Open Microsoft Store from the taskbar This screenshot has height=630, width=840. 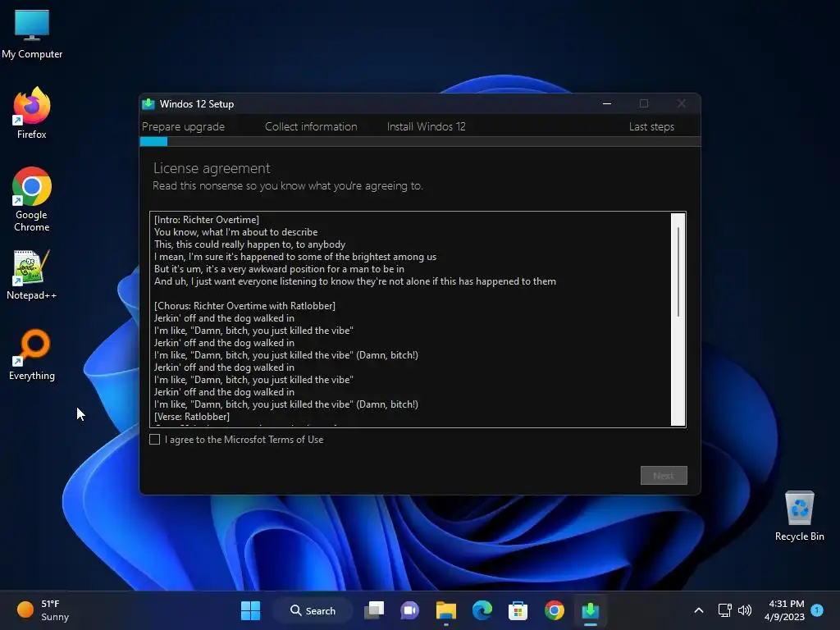(518, 610)
